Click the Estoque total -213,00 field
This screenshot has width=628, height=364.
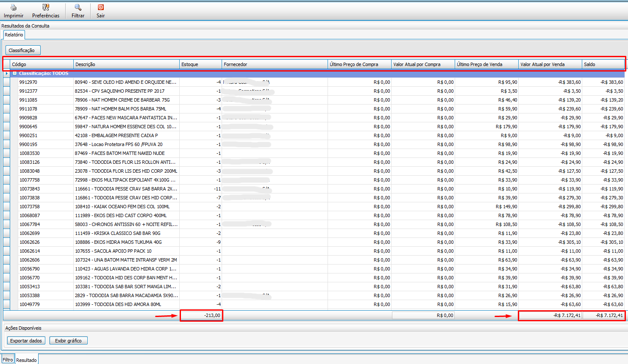click(x=201, y=315)
